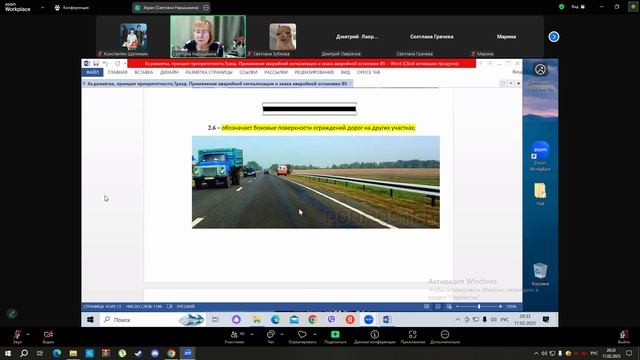Screen dimensions: 640x360
Task: Open Корзина recycle bin on shared desktop
Action: coord(540,274)
